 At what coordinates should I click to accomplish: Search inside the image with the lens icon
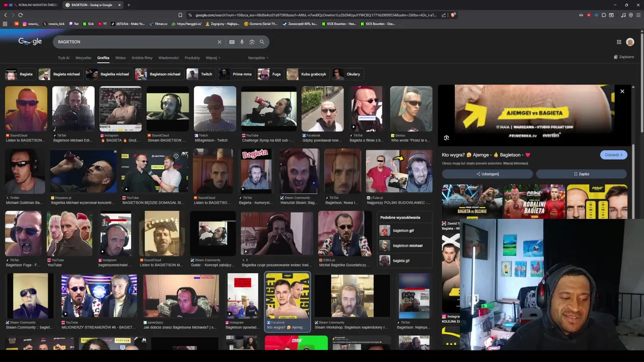coord(446,138)
